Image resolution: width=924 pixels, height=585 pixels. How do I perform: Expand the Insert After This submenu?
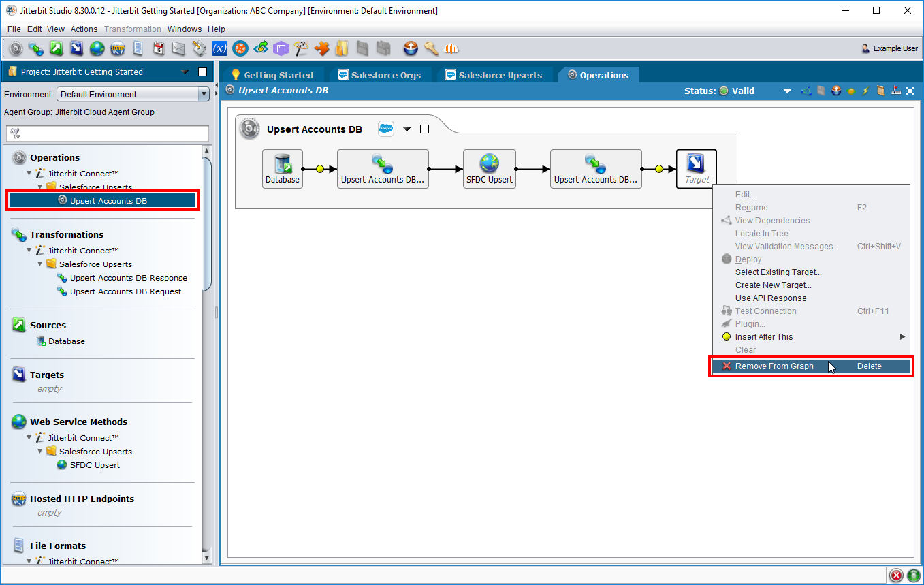click(x=902, y=337)
